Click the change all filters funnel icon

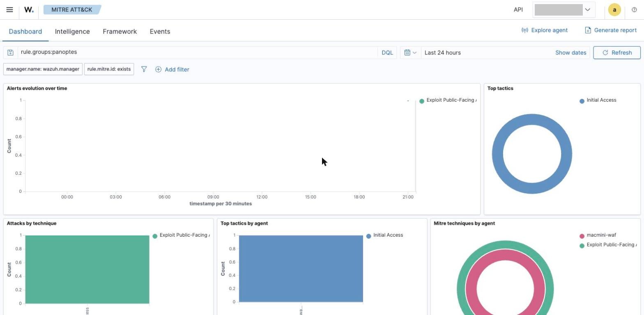click(x=144, y=69)
